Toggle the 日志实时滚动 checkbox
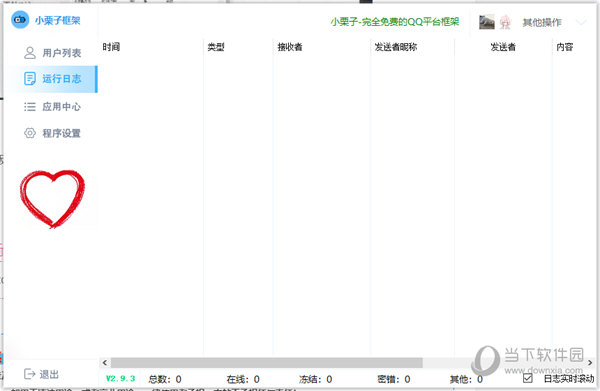The width and height of the screenshot is (600, 391). coord(527,378)
